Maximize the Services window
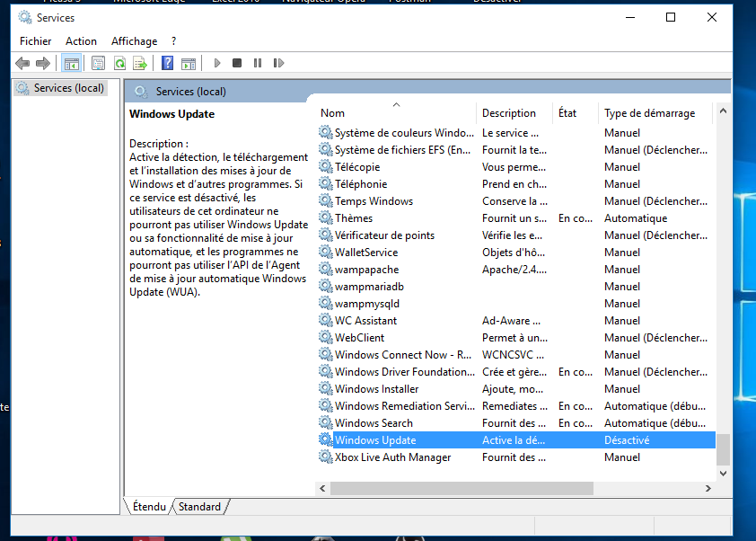The width and height of the screenshot is (756, 541). 670,17
